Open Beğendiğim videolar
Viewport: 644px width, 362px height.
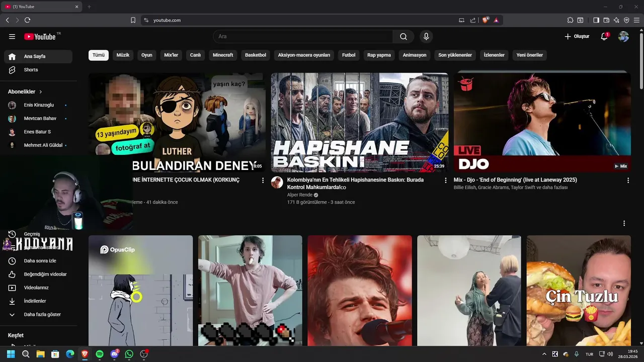point(38,274)
